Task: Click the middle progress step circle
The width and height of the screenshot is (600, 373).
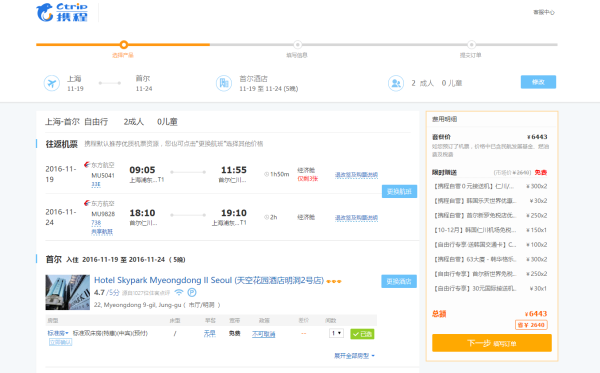Action: tap(297, 45)
